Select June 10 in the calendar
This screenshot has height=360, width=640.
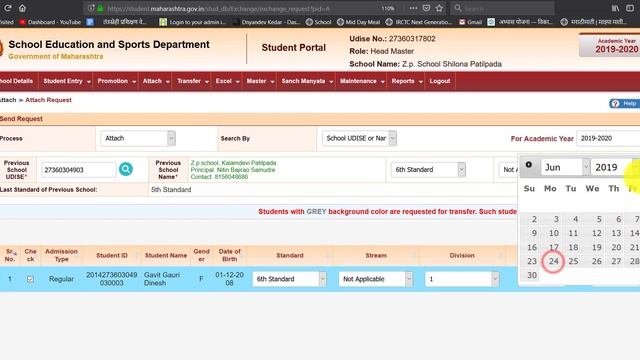[x=553, y=233]
